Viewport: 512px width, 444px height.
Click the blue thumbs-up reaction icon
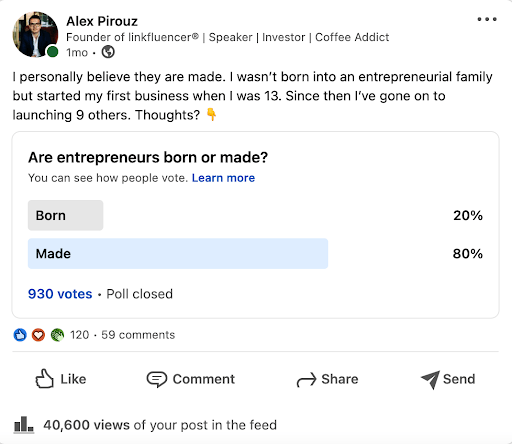(x=20, y=335)
